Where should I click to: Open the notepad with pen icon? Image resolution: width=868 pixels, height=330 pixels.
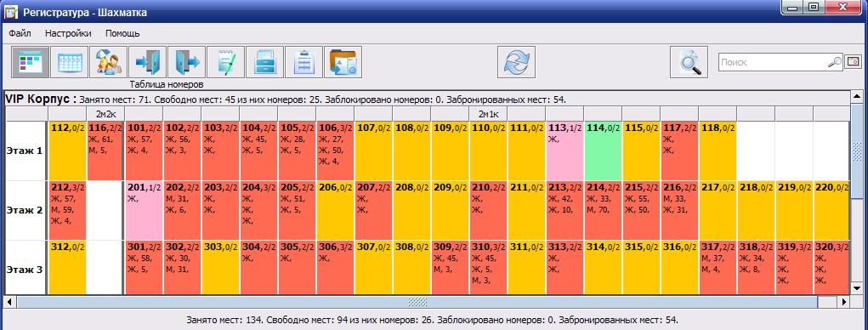click(225, 62)
